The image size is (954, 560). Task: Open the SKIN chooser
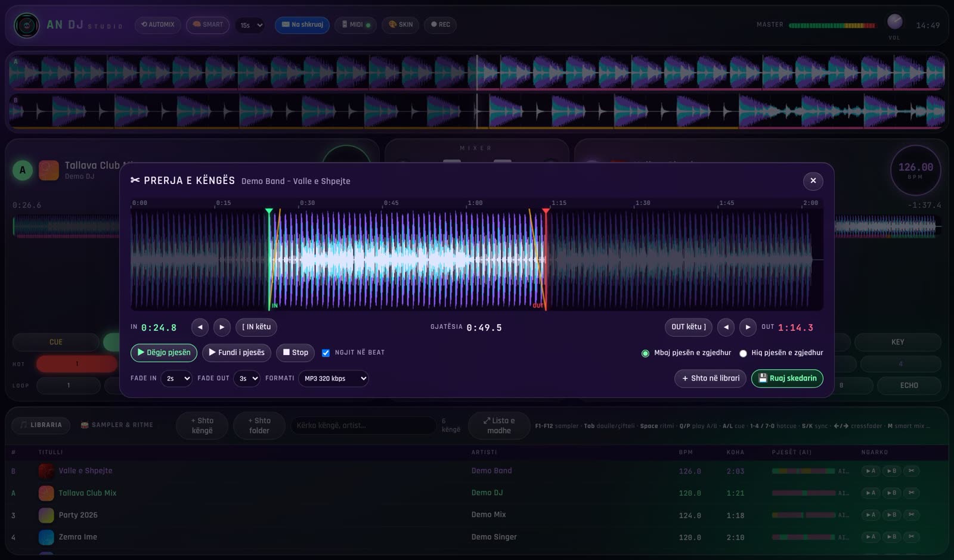[401, 25]
